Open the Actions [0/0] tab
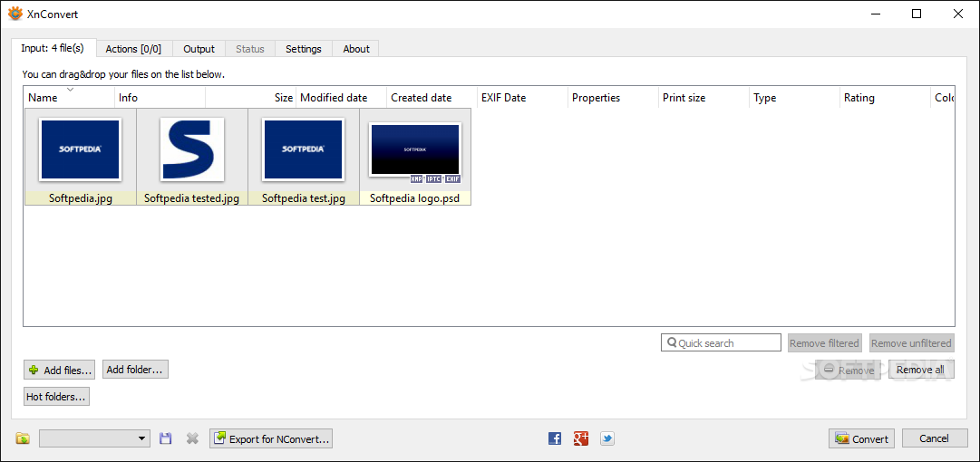Screen dimensions: 980x462 133,49
